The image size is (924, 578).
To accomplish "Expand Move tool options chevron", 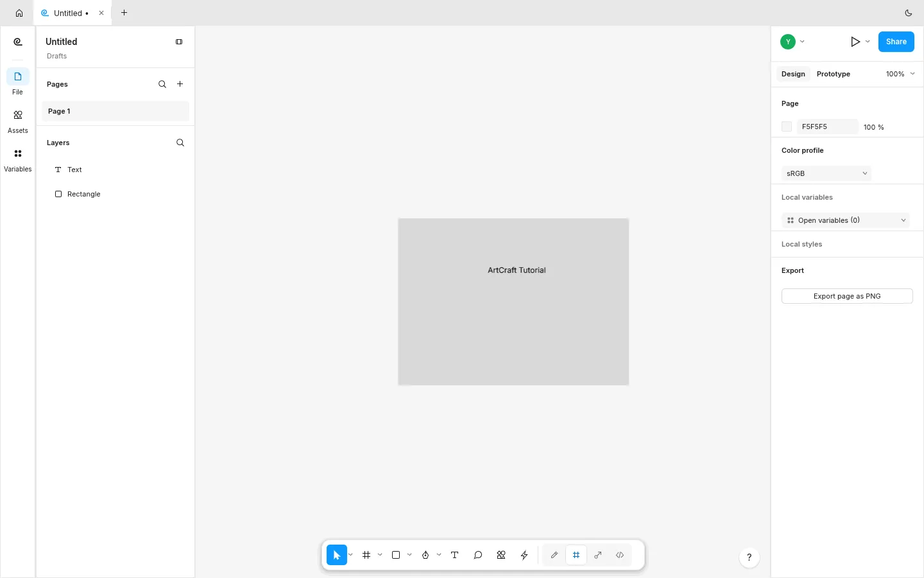I will point(351,555).
